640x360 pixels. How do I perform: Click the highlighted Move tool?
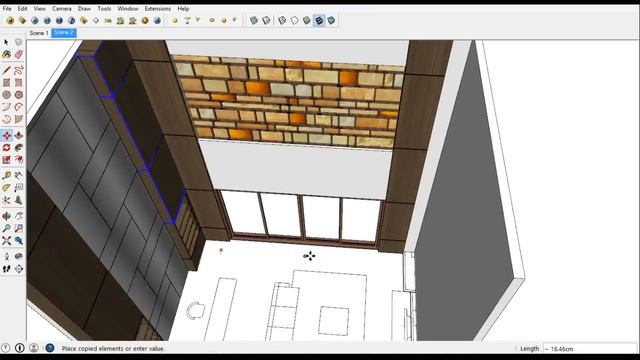[x=7, y=136]
